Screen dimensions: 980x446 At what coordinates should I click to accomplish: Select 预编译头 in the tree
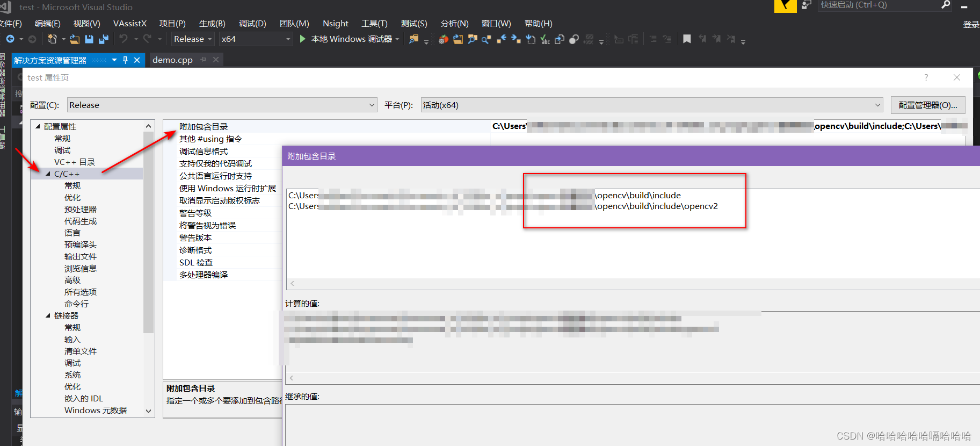coord(81,244)
